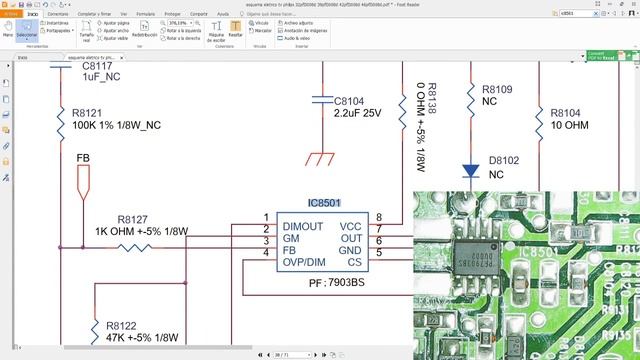Open the zoom percentage dropdown
Screen dimensions: 640x360
click(191, 23)
